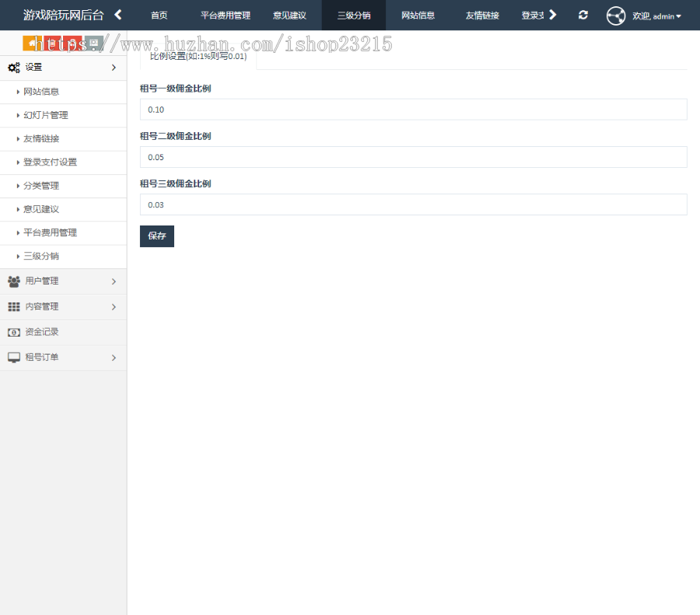The height and width of the screenshot is (615, 700).
Task: Click the 租号一级佣金比例 label
Action: click(176, 89)
